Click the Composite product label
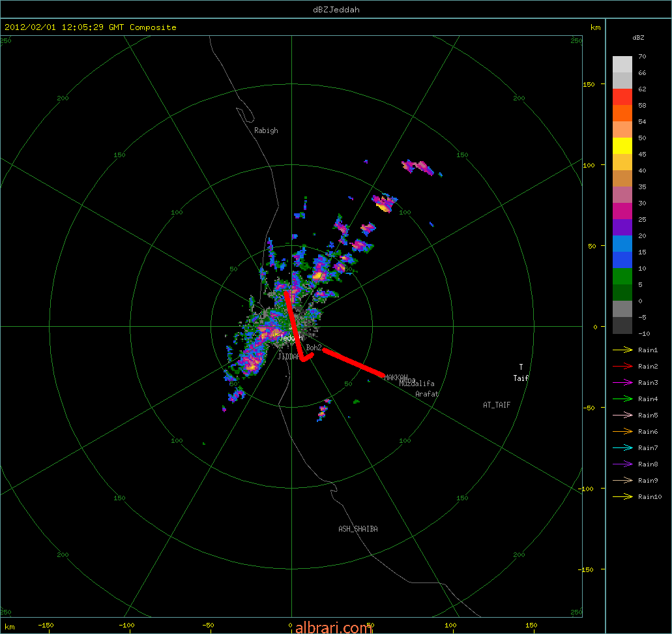 click(153, 27)
